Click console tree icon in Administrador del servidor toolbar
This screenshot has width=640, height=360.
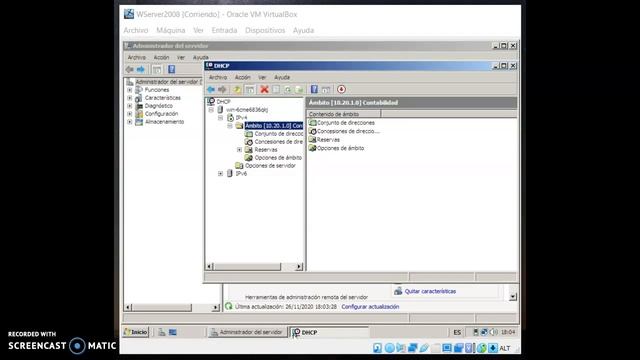[157, 69]
